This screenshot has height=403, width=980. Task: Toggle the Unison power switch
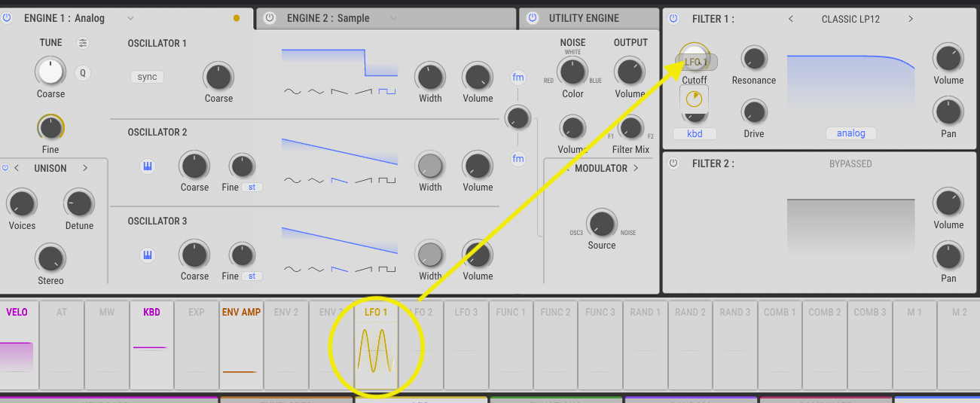4,168
